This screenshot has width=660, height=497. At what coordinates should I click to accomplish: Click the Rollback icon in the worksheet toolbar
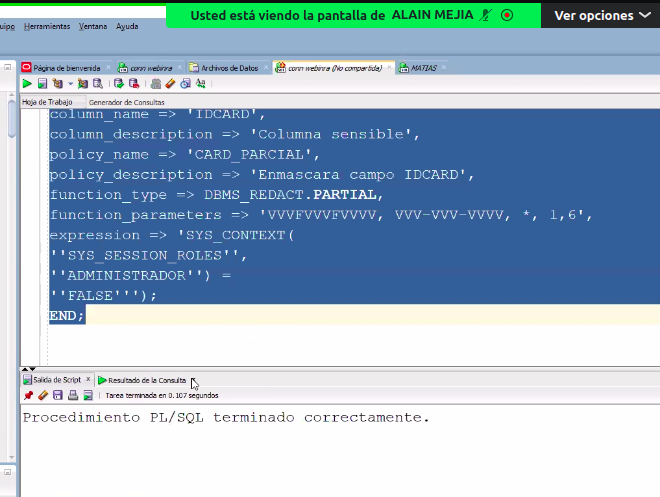133,84
